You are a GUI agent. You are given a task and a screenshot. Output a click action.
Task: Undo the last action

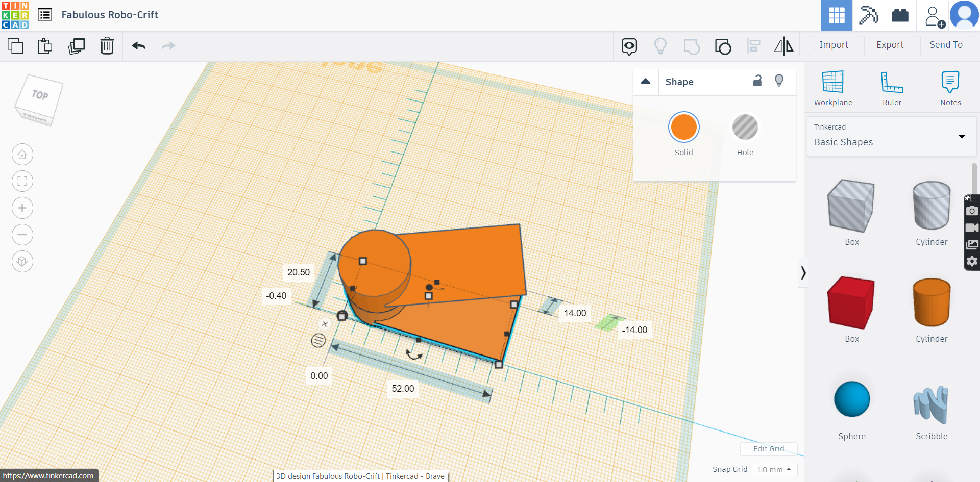click(139, 46)
